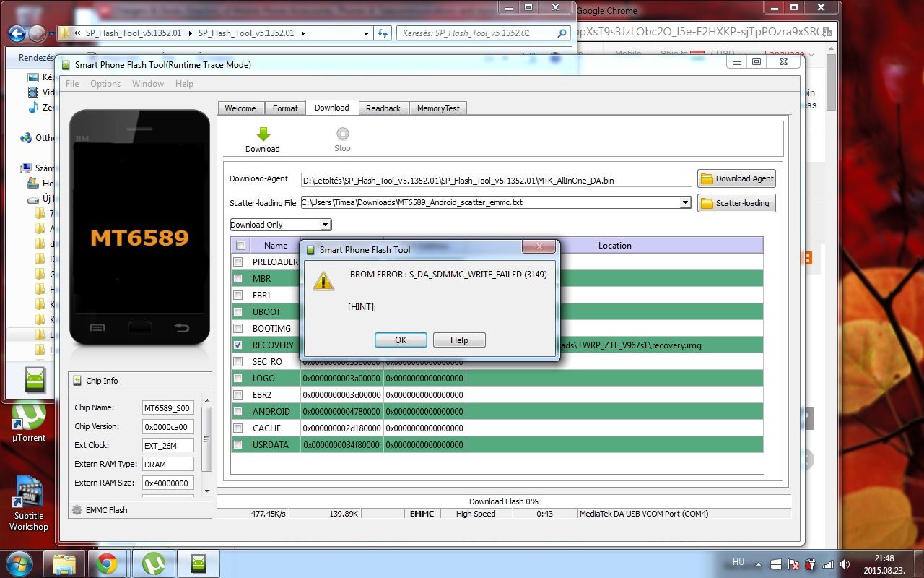Check the LOGO partition checkbox
Image resolution: width=924 pixels, height=578 pixels.
[237, 378]
